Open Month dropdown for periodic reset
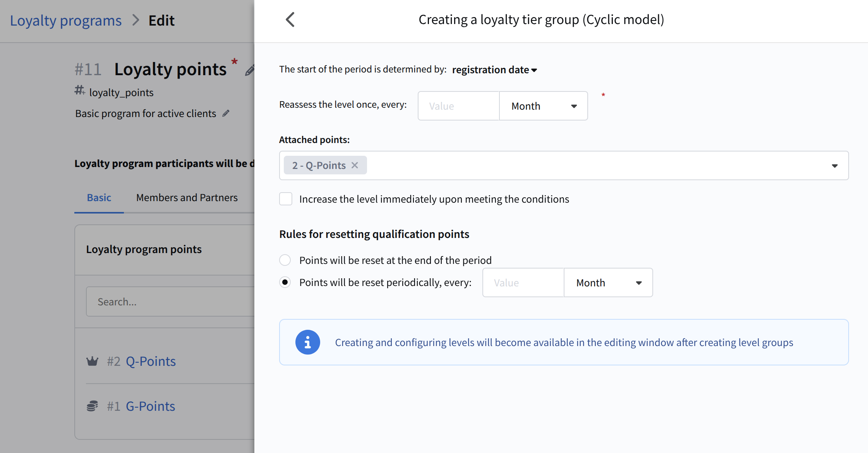Viewport: 868px width, 453px height. pyautogui.click(x=608, y=282)
